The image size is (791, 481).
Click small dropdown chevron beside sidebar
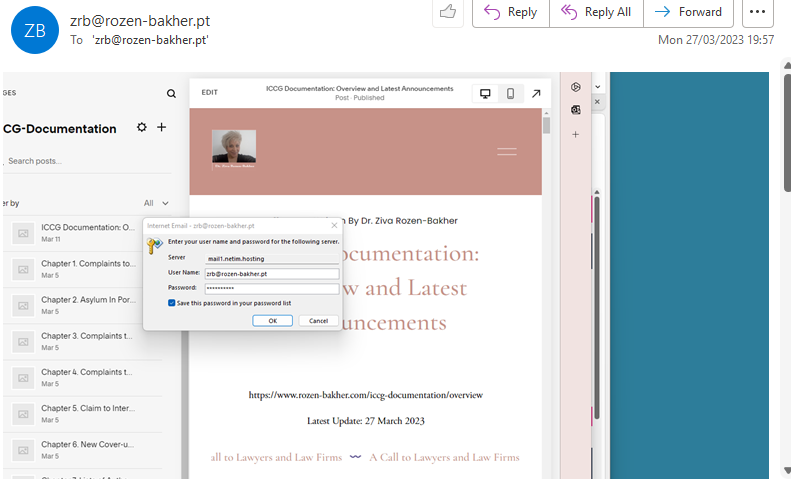[598, 87]
